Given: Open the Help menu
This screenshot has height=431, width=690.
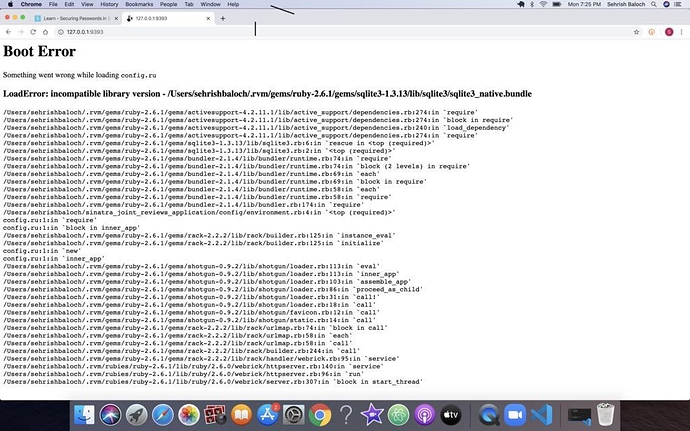Looking at the screenshot, I should (x=233, y=4).
